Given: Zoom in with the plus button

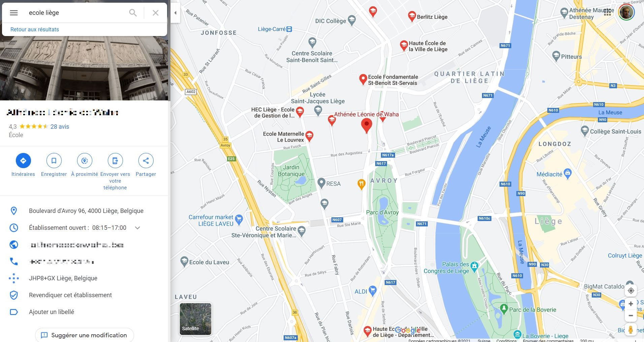Looking at the screenshot, I should tap(631, 304).
